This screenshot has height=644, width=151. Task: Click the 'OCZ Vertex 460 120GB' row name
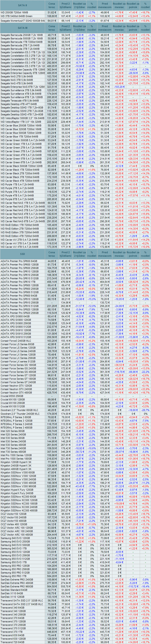14,524
